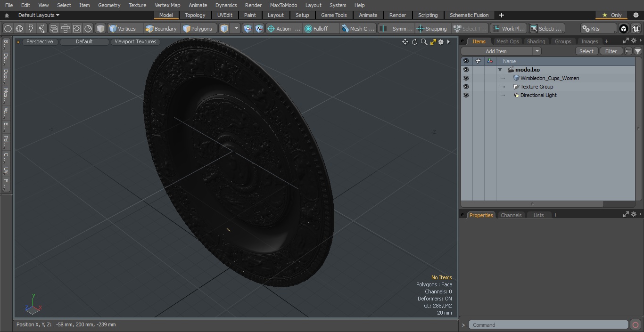The image size is (644, 332).
Task: Add a new layout tab with plus
Action: tap(501, 15)
